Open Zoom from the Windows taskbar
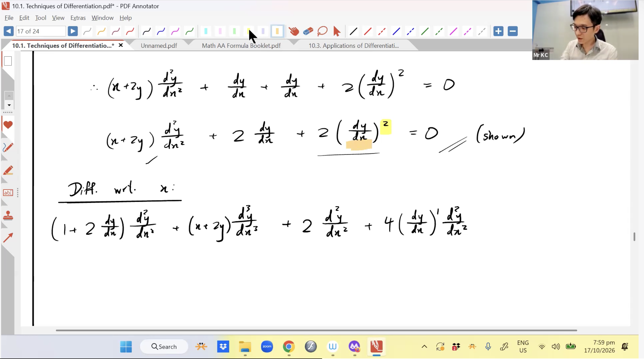 pyautogui.click(x=267, y=347)
